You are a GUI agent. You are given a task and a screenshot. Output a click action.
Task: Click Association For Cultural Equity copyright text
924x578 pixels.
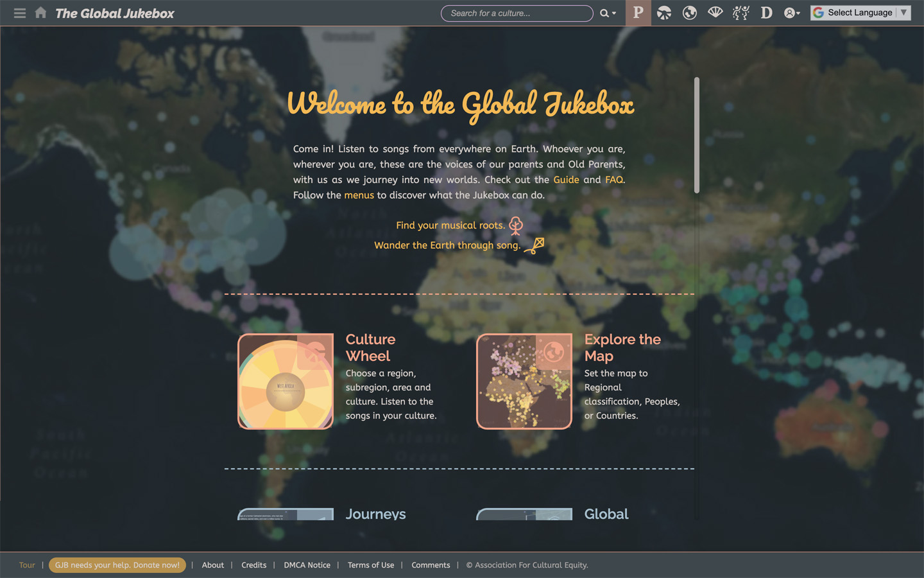pos(527,565)
